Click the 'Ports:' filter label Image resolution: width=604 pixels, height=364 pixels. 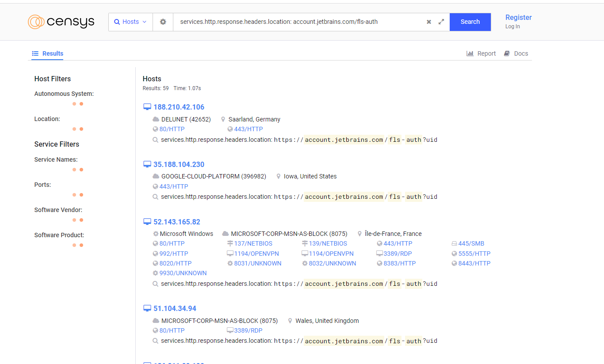tap(43, 185)
